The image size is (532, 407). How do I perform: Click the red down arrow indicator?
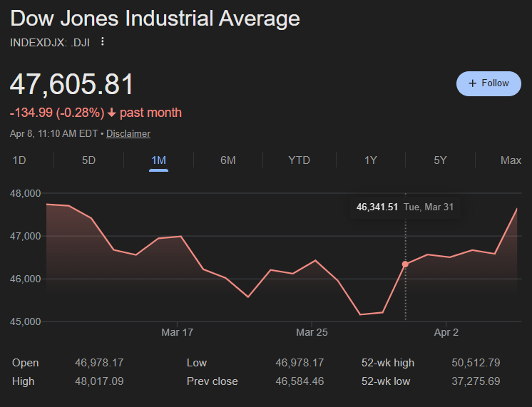click(112, 113)
